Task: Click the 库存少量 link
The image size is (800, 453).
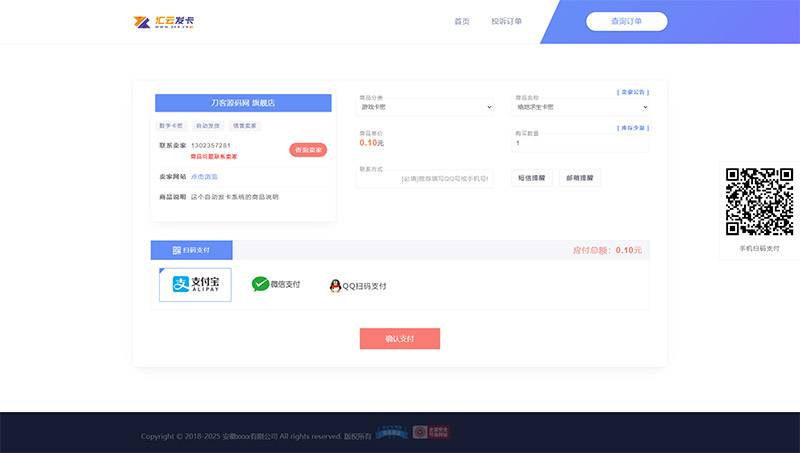Action: (633, 128)
